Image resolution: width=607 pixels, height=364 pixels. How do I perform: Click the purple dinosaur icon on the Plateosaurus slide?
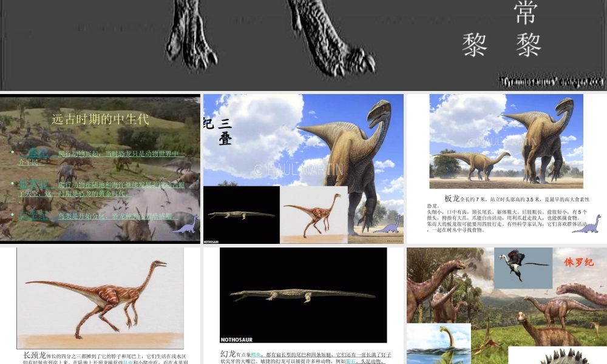click(x=586, y=224)
